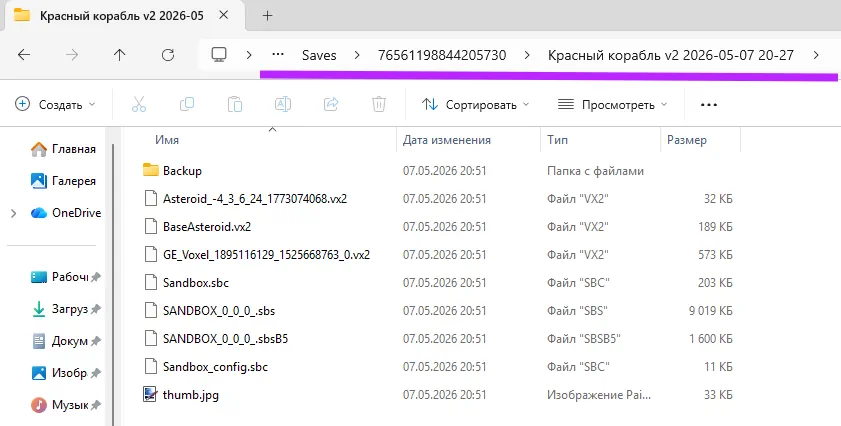The height and width of the screenshot is (426, 841).
Task: Open a new tab with plus
Action: tap(267, 16)
